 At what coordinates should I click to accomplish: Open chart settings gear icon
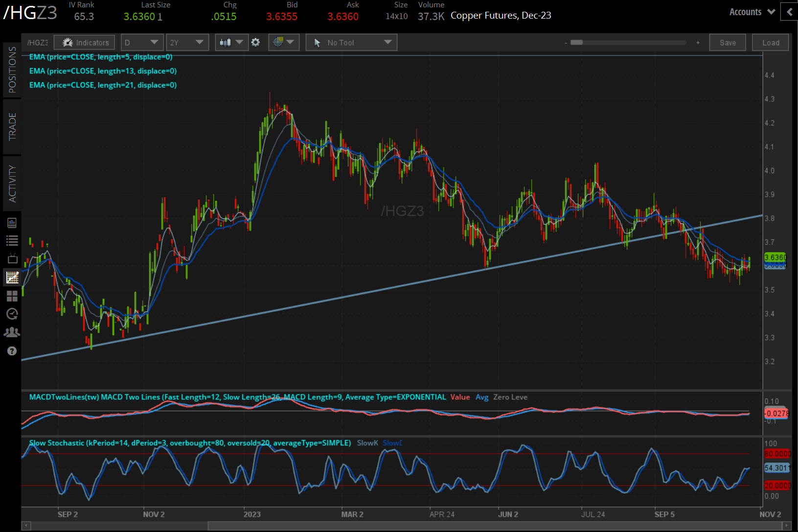click(255, 43)
